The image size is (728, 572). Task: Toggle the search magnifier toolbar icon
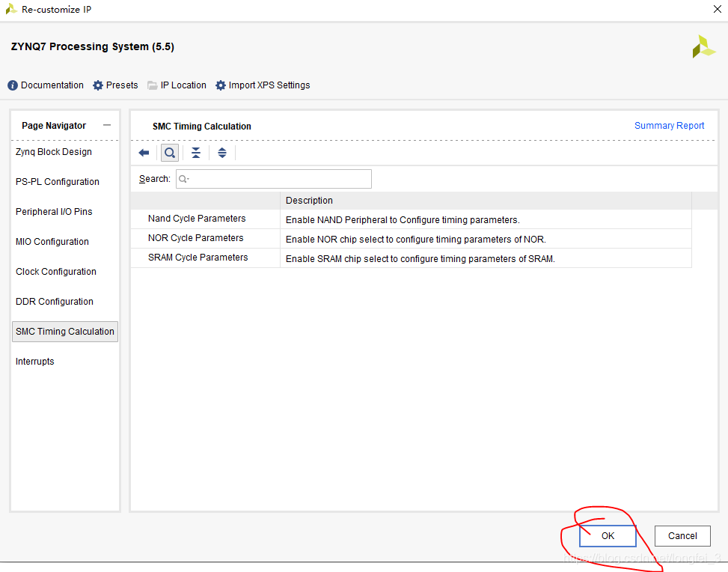[170, 153]
